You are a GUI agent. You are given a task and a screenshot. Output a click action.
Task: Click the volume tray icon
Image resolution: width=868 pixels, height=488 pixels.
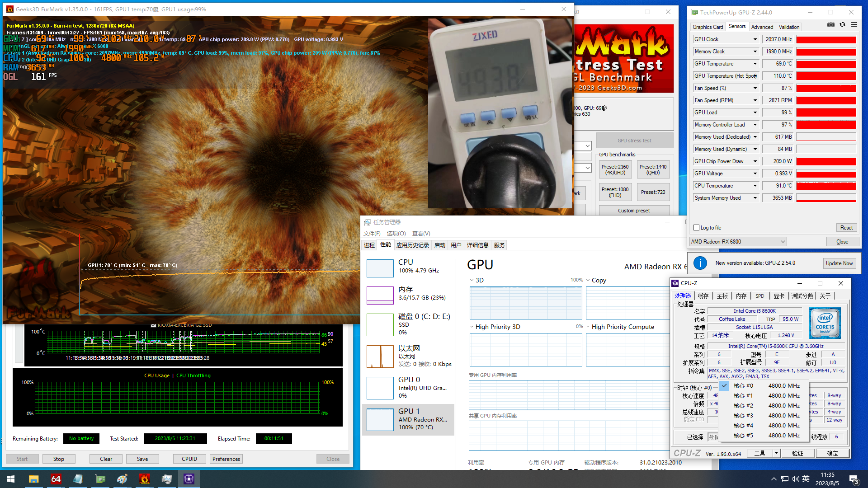pos(795,479)
